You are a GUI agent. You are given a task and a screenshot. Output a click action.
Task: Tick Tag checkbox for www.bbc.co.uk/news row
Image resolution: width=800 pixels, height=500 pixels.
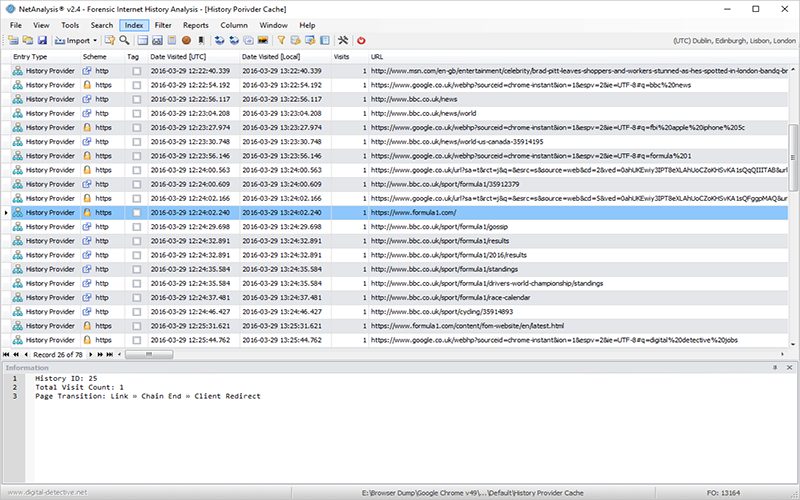(136, 99)
